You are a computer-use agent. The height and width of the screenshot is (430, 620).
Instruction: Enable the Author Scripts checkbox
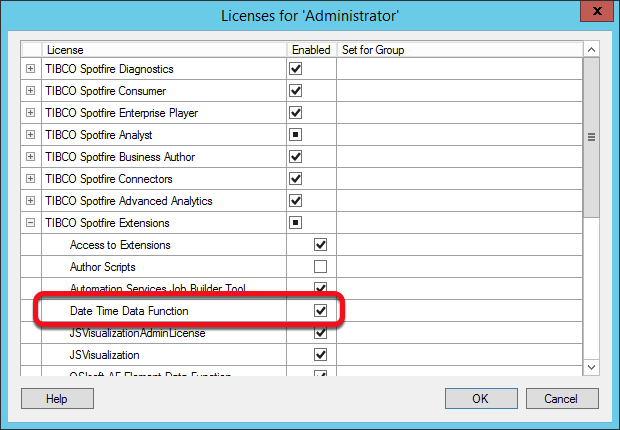click(320, 267)
